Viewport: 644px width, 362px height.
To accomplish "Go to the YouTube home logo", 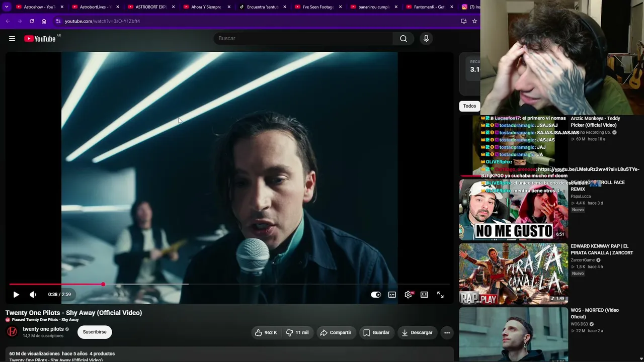I will 40,39.
